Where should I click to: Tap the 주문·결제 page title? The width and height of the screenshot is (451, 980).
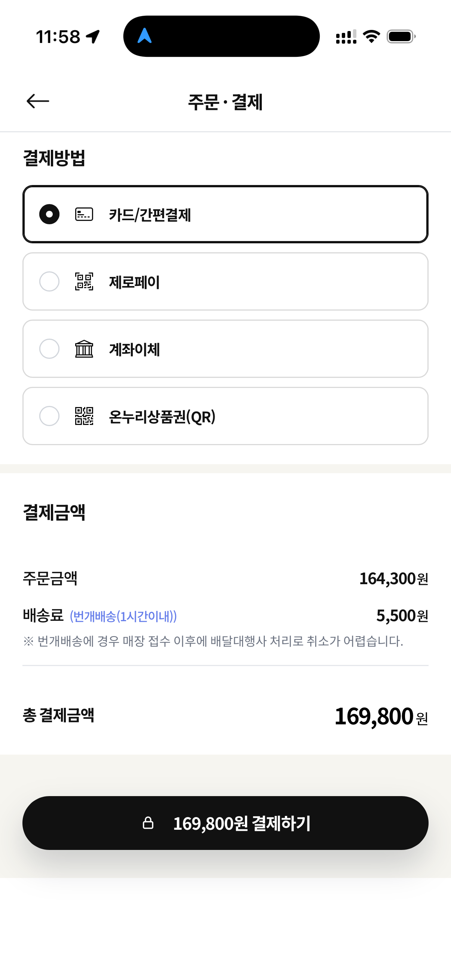click(225, 102)
